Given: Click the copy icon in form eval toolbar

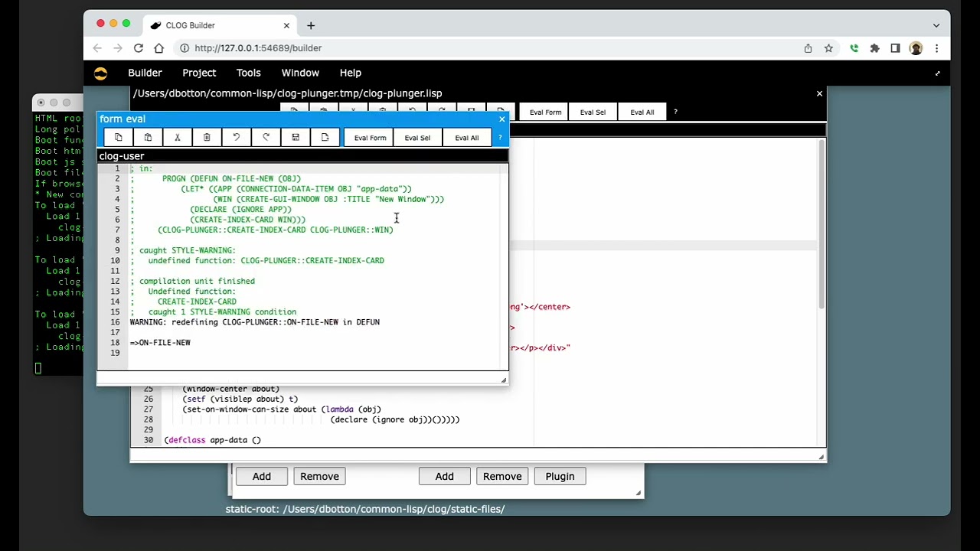Looking at the screenshot, I should (119, 138).
